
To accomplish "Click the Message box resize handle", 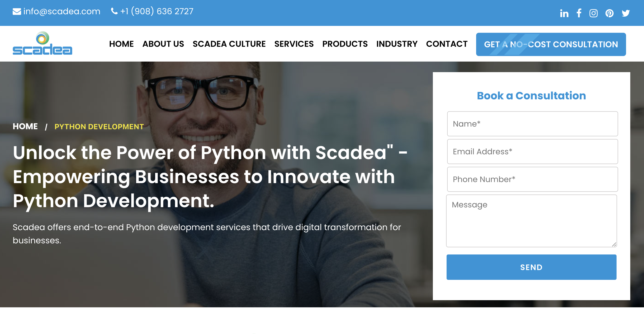I will click(614, 244).
